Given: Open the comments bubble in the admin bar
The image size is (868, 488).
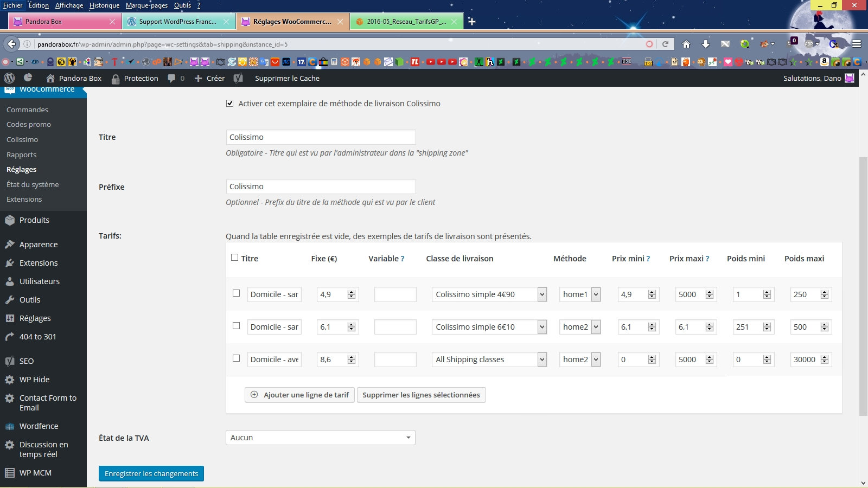Looking at the screenshot, I should pyautogui.click(x=172, y=78).
